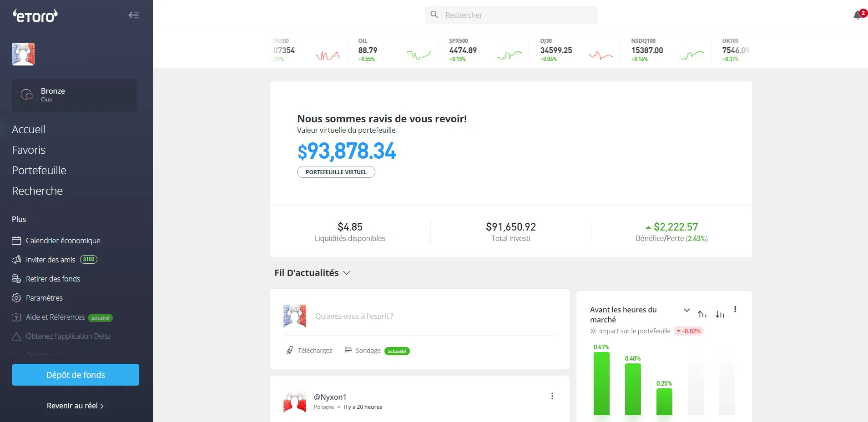Click Revenir au réel
Screen dimensions: 868x422
click(75, 406)
